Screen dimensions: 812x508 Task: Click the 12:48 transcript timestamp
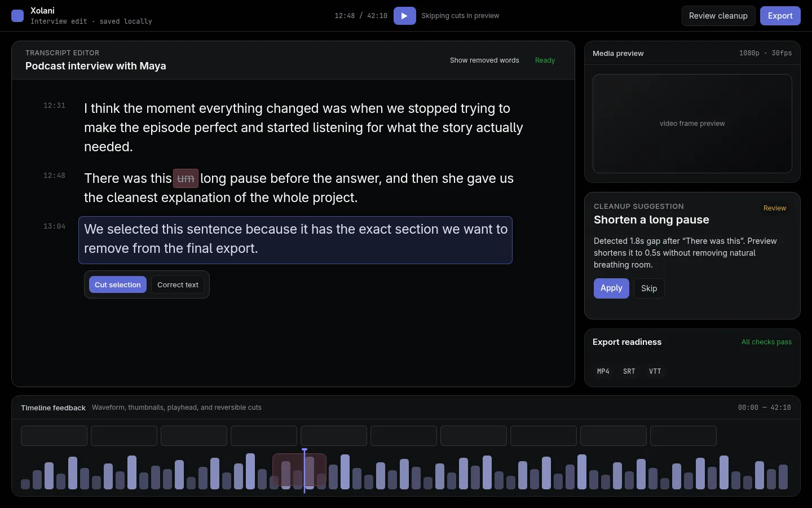(x=55, y=176)
